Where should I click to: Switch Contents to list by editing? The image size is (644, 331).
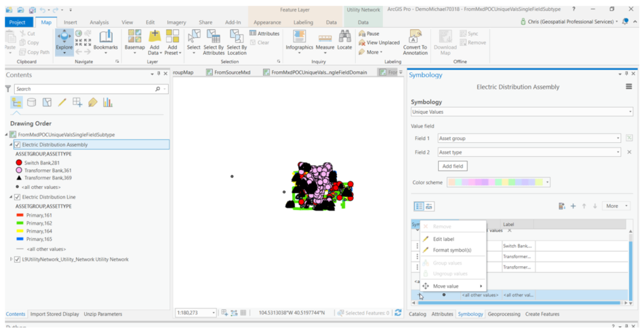click(x=62, y=102)
